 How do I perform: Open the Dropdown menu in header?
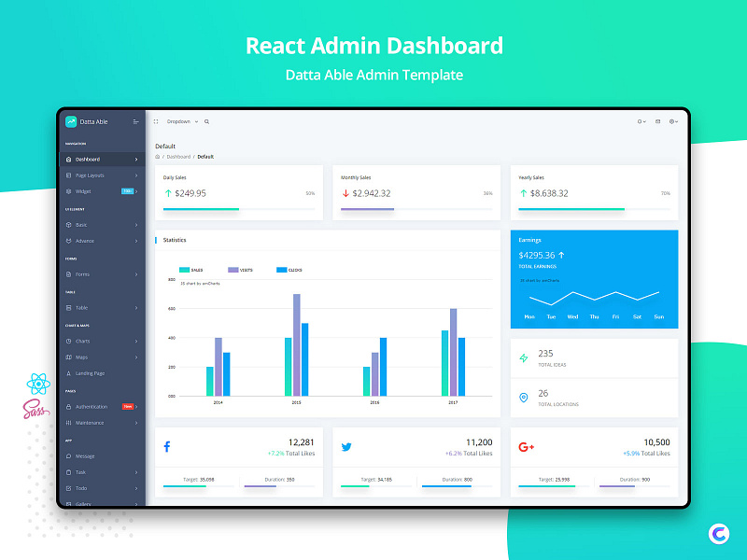pos(179,120)
